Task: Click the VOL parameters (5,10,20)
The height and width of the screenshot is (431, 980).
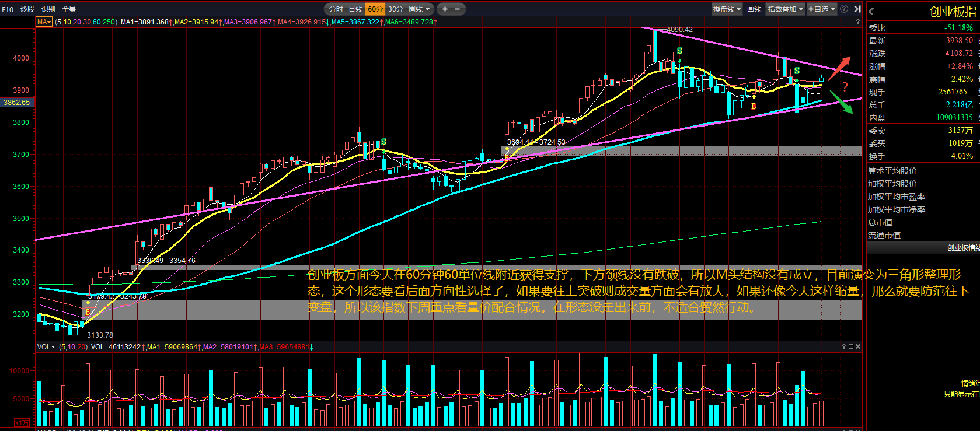Action: 73,347
